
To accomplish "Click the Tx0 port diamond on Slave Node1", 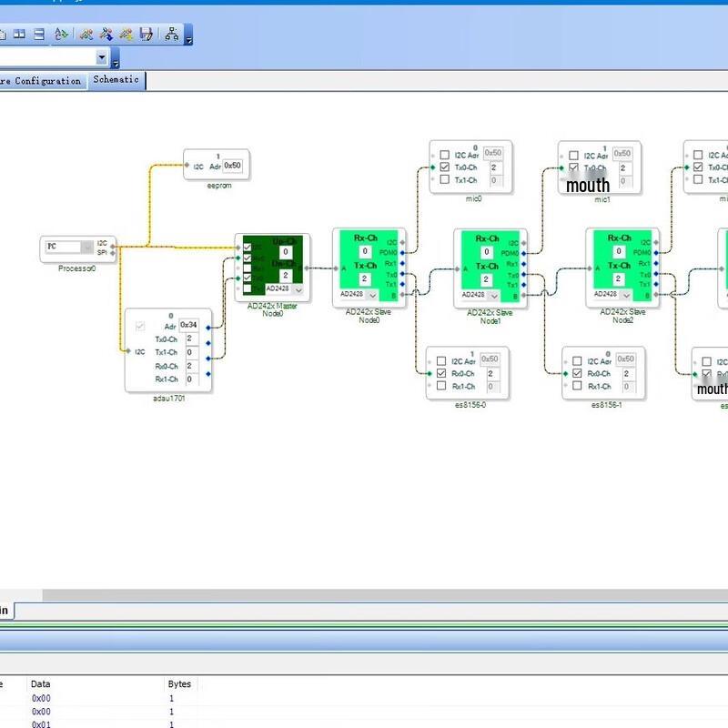I will (524, 275).
